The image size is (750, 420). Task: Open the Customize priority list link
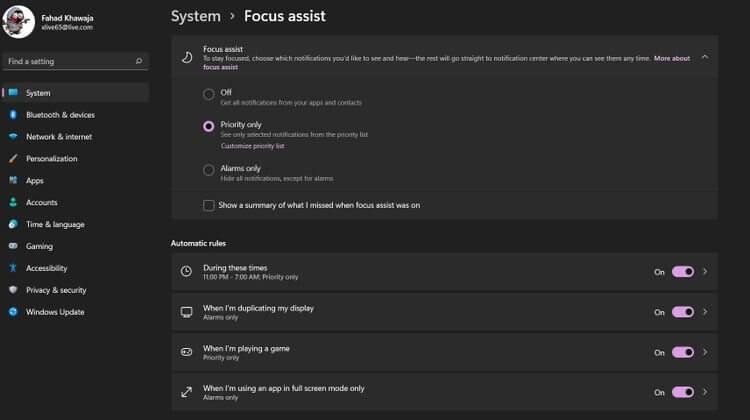click(253, 146)
